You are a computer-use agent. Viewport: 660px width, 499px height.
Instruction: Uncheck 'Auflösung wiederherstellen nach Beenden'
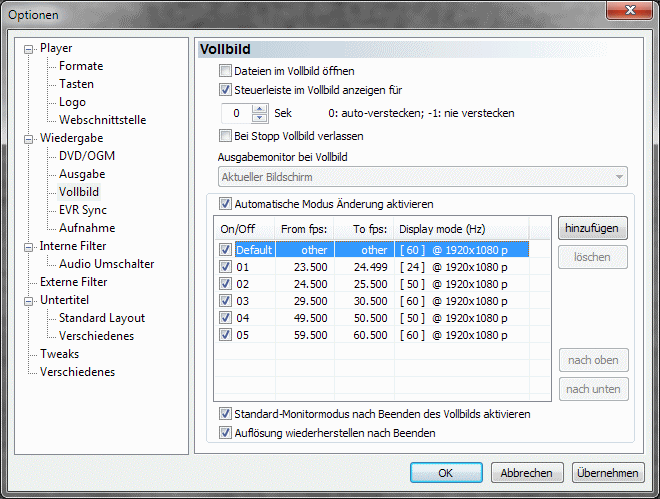pos(225,433)
